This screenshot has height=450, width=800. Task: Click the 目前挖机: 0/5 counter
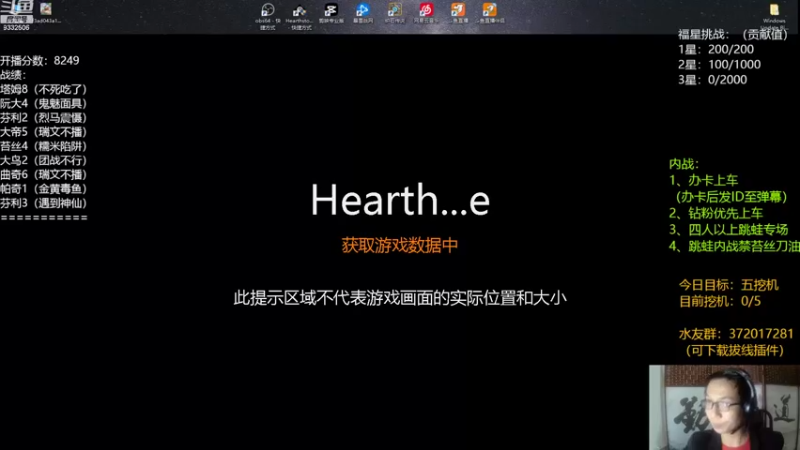720,301
